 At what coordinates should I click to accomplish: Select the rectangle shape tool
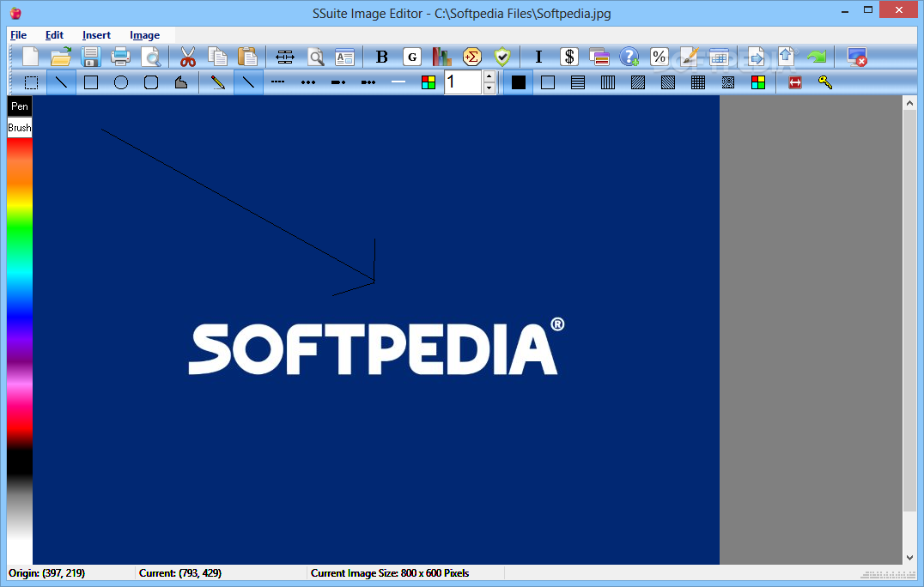pyautogui.click(x=91, y=82)
